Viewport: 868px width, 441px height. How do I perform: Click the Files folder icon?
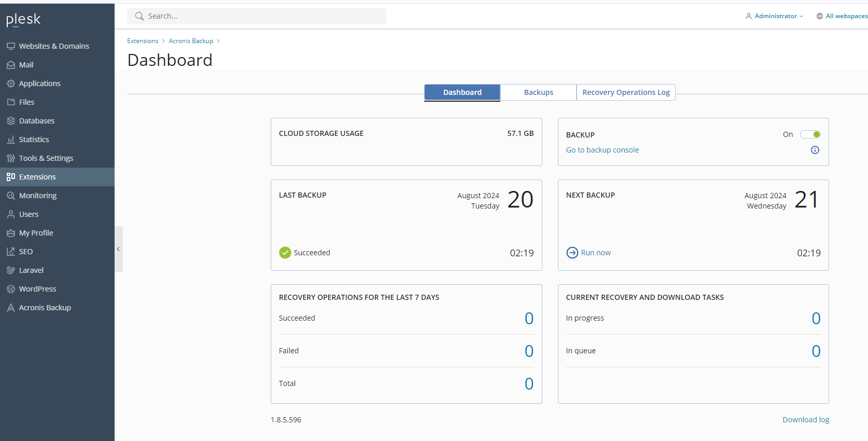tap(11, 102)
